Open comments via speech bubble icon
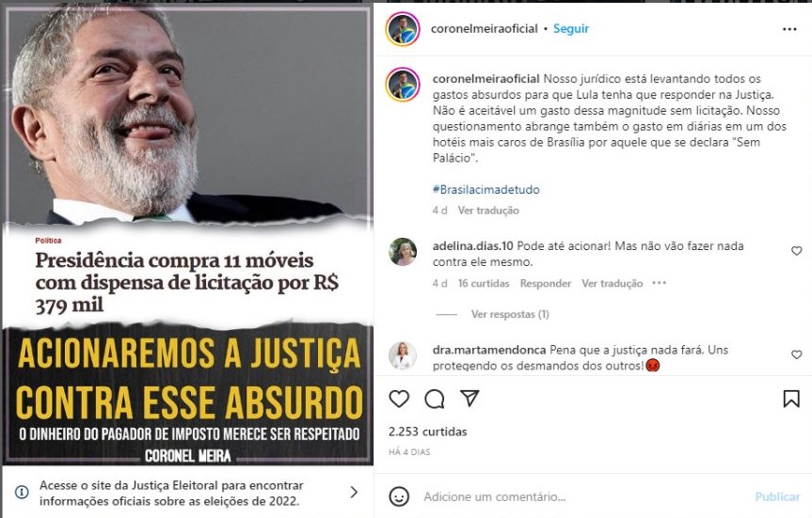 434,399
